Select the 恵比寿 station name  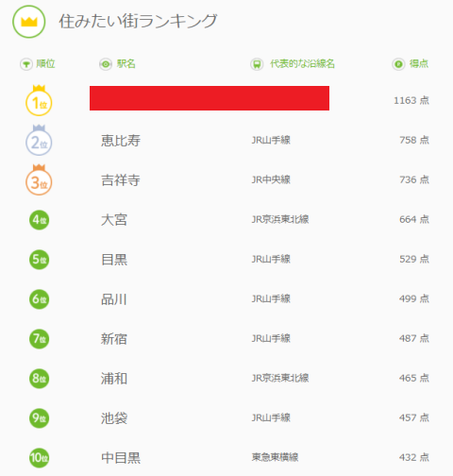click(121, 141)
